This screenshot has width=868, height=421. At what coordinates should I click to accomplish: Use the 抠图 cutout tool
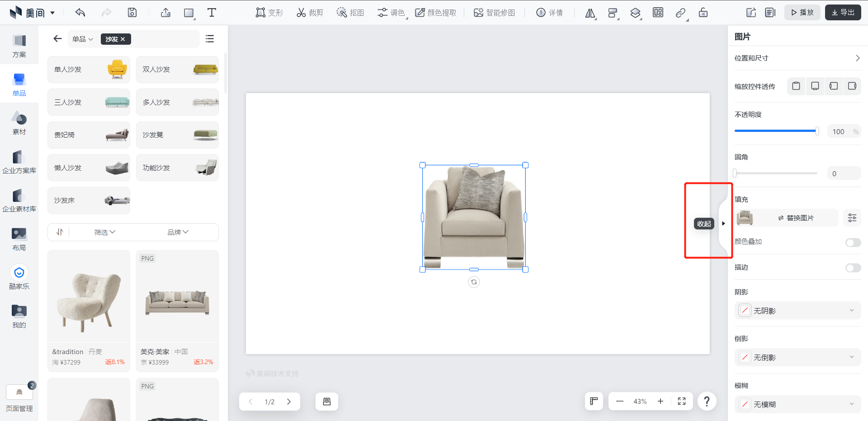click(x=350, y=13)
